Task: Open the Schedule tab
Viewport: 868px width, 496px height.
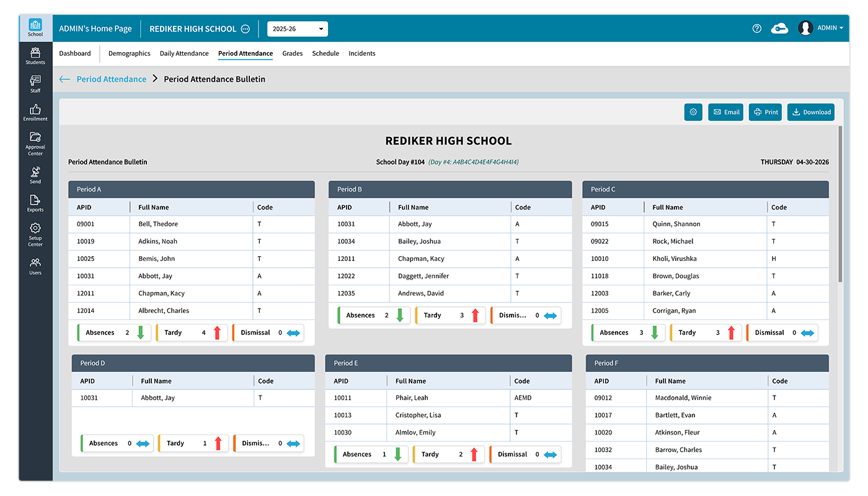Action: click(x=325, y=53)
